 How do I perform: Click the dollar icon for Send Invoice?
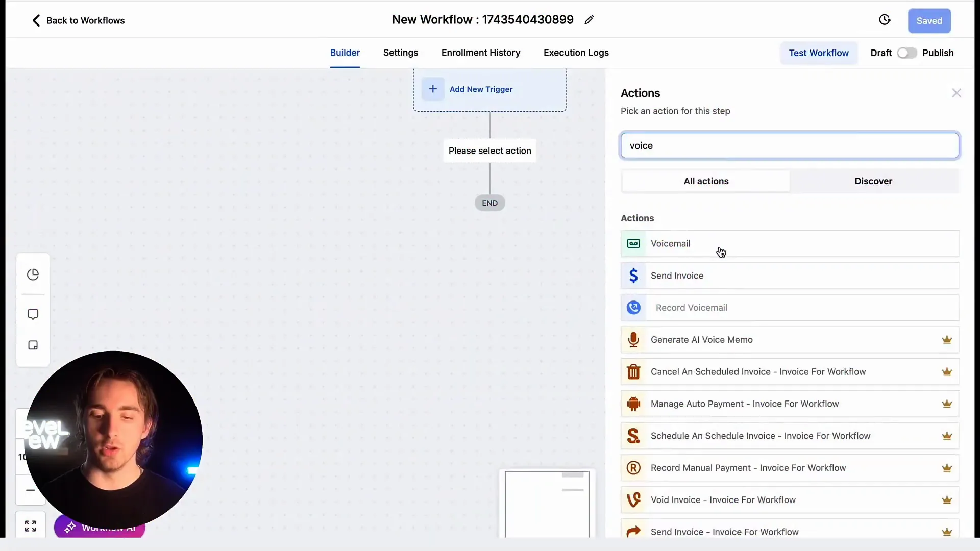(x=633, y=275)
